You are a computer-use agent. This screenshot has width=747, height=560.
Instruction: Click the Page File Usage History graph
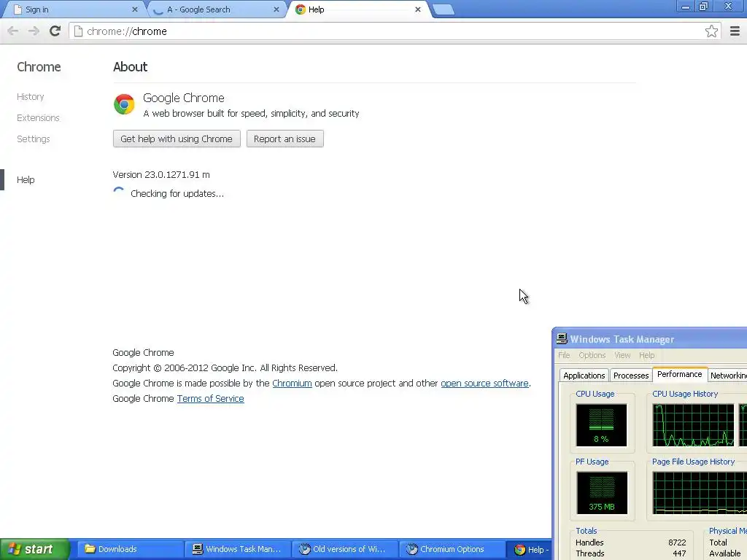coord(700,493)
